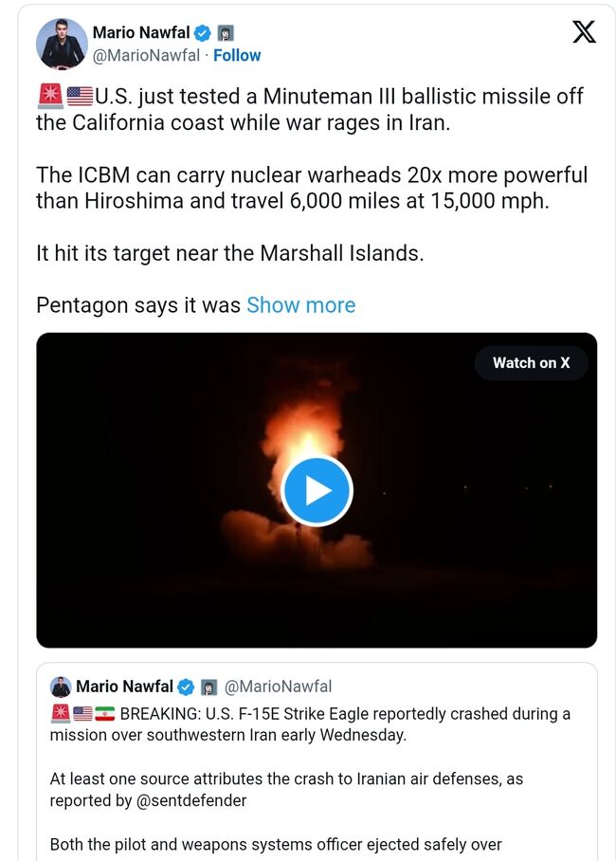
Task: Open the Mario Nawfal name in the quoted tweet
Action: 124,687
